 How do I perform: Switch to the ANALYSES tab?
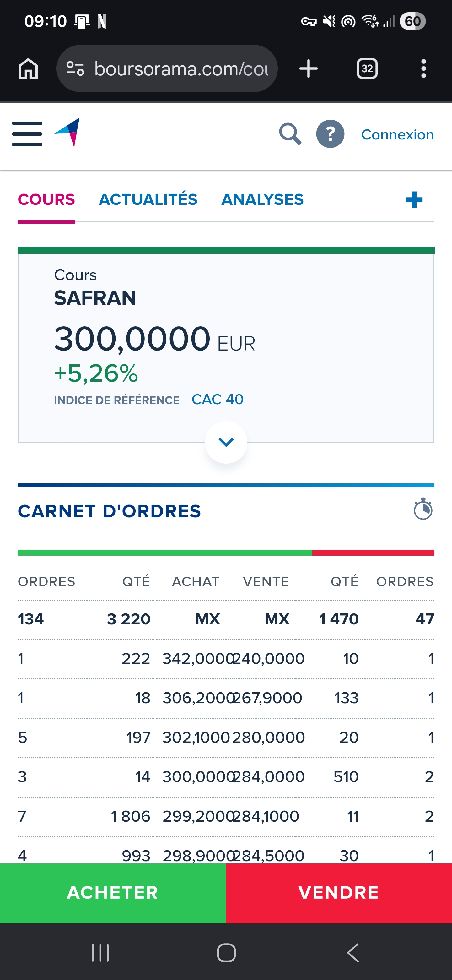pos(263,200)
